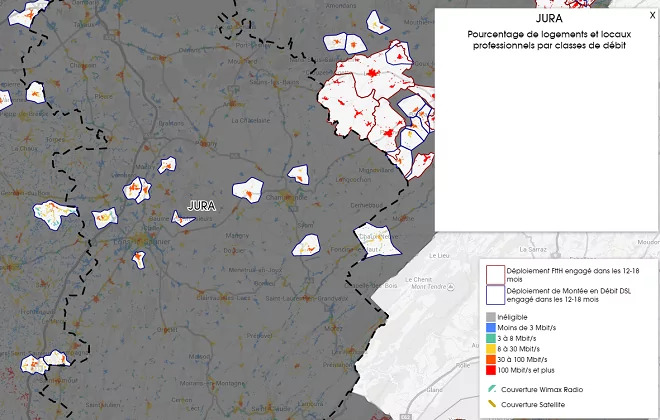Click the DSL Montée en Débit legend box
This screenshot has width=660, height=420.
[x=495, y=295]
